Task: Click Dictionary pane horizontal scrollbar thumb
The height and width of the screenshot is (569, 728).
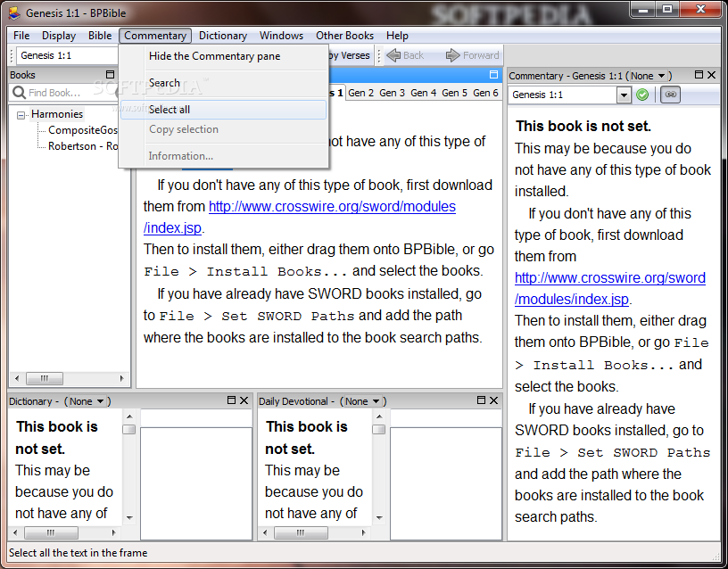Action: coord(51,532)
